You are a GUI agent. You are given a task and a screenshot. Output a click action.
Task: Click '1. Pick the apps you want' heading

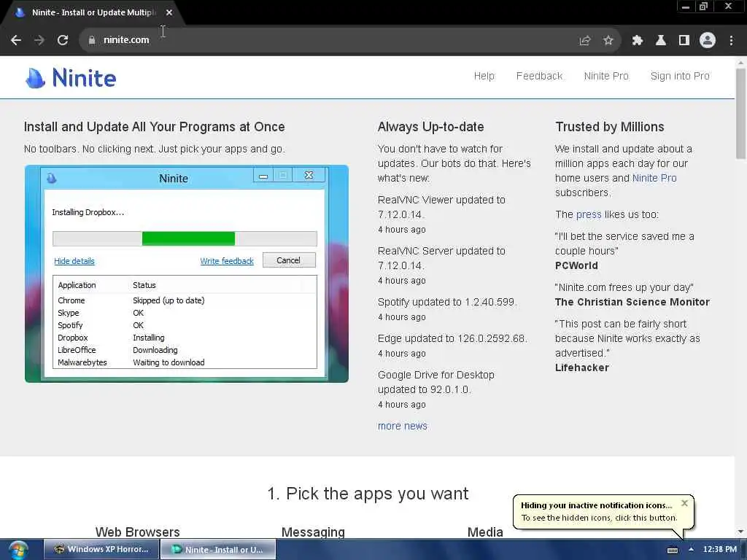coord(368,494)
